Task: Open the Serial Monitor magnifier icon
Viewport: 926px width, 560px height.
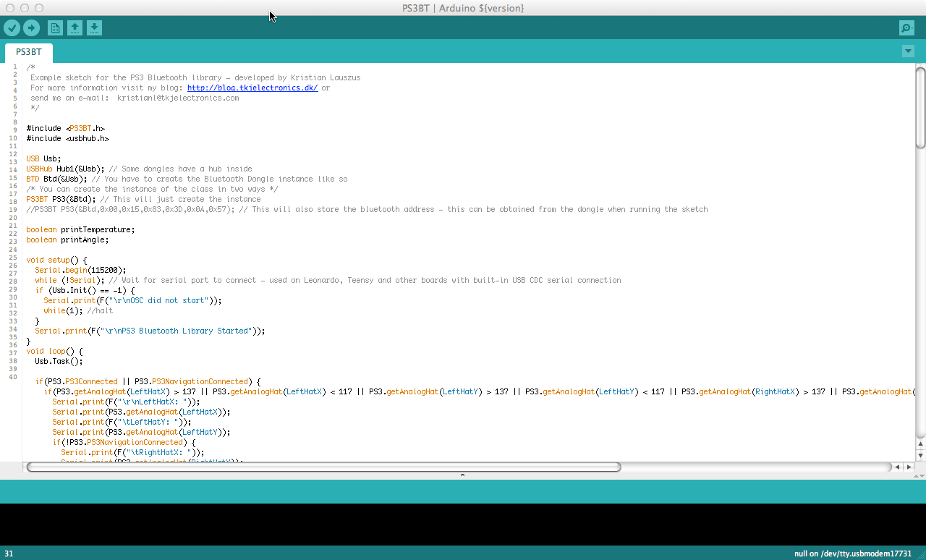Action: pyautogui.click(x=906, y=27)
